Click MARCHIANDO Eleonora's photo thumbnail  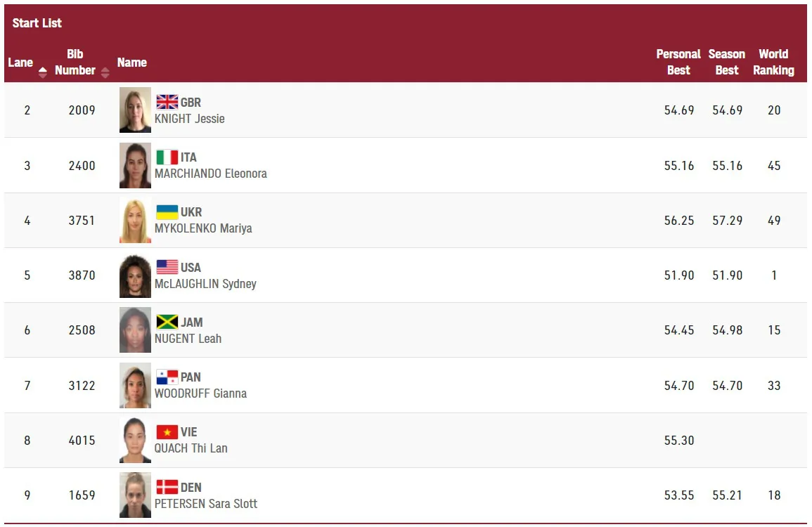click(x=135, y=165)
